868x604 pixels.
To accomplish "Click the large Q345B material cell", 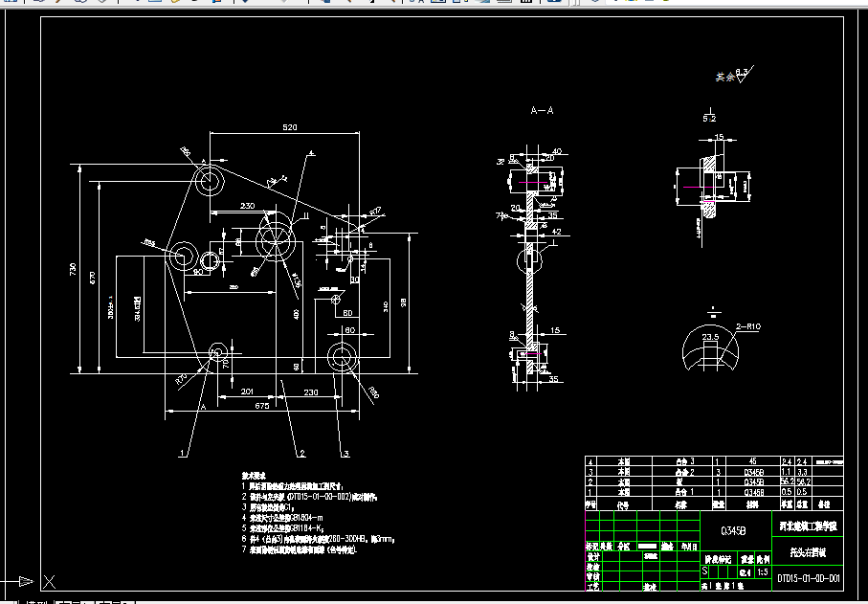I will [x=736, y=531].
